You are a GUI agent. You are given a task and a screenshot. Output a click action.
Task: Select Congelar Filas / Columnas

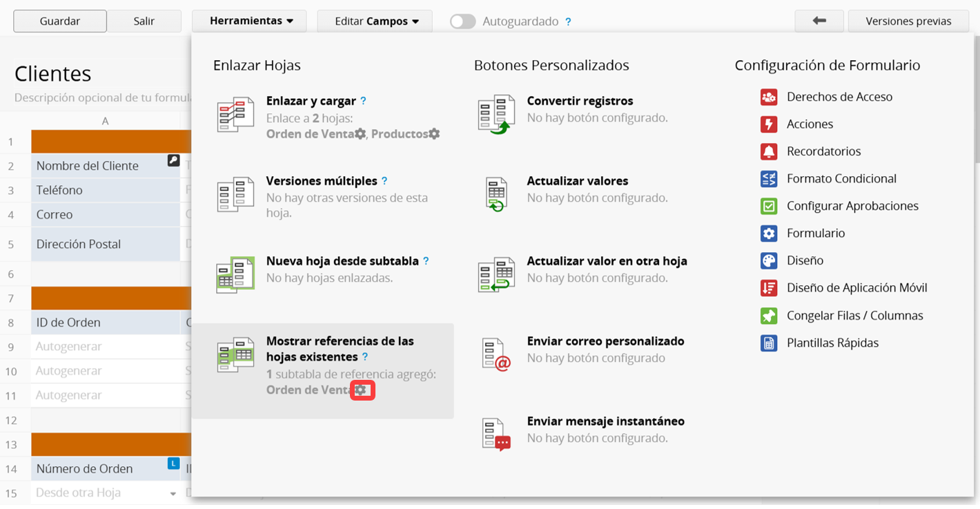(854, 316)
